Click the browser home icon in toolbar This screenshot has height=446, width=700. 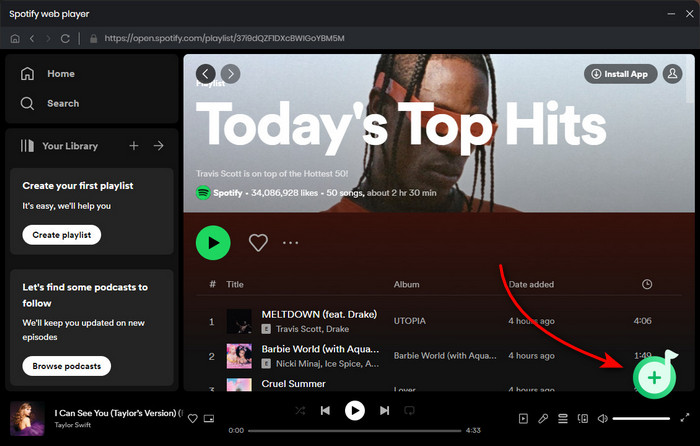[x=15, y=38]
